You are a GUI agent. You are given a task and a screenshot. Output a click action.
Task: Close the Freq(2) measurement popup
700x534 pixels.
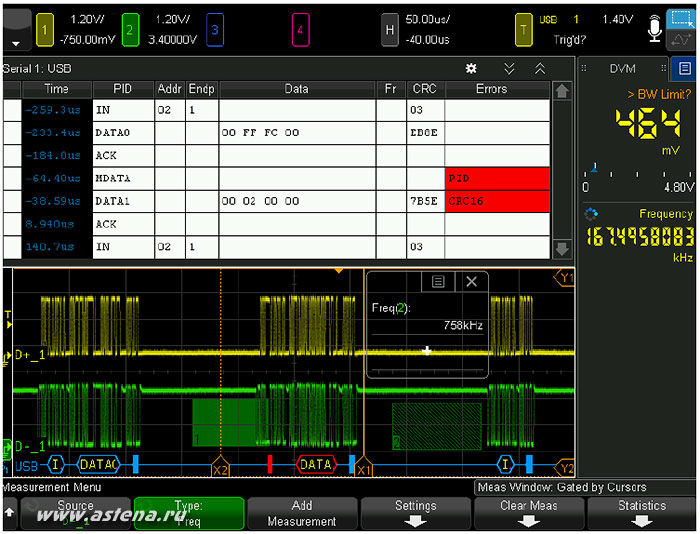point(471,281)
